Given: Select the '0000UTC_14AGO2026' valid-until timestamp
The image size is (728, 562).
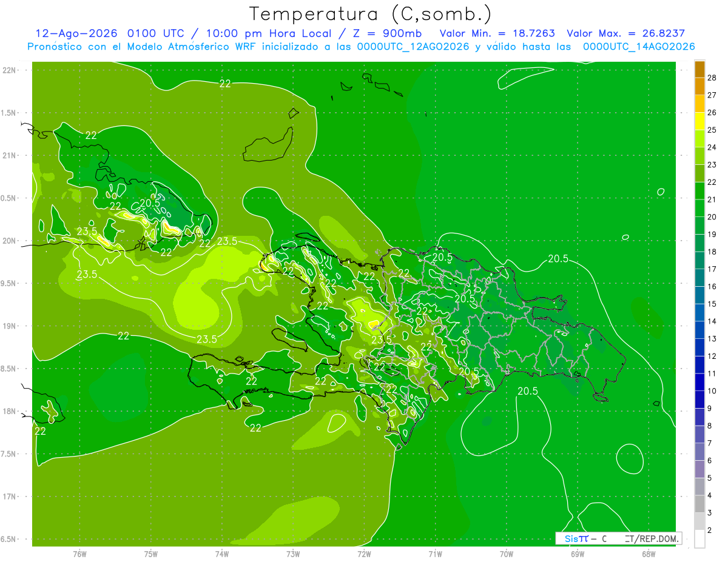Looking at the screenshot, I should point(638,47).
